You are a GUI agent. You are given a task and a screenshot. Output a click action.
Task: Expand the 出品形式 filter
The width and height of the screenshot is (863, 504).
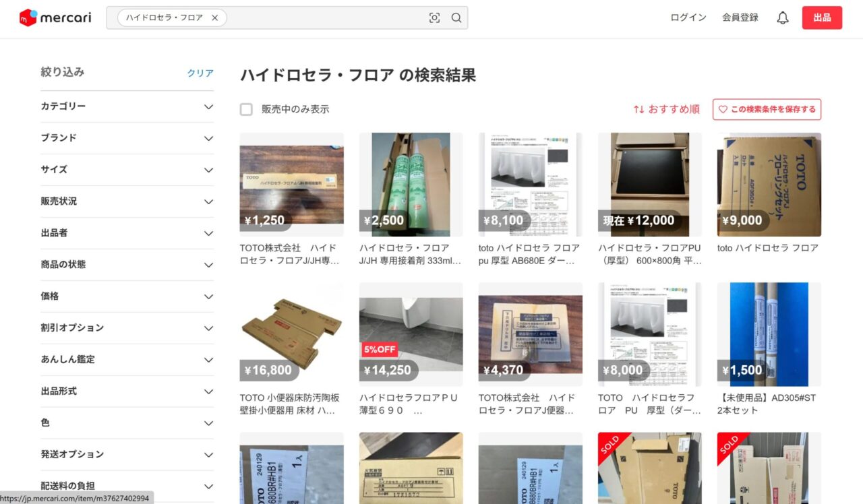[x=127, y=391]
